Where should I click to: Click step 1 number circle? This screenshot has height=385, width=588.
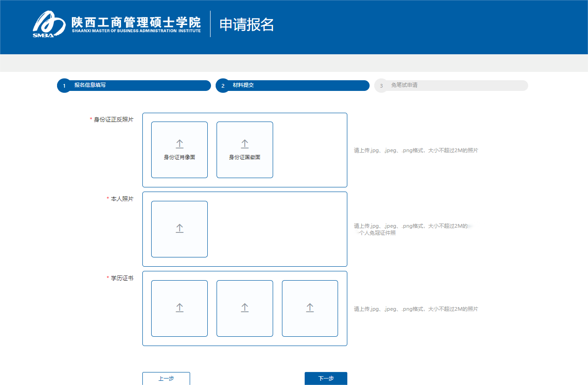click(64, 86)
